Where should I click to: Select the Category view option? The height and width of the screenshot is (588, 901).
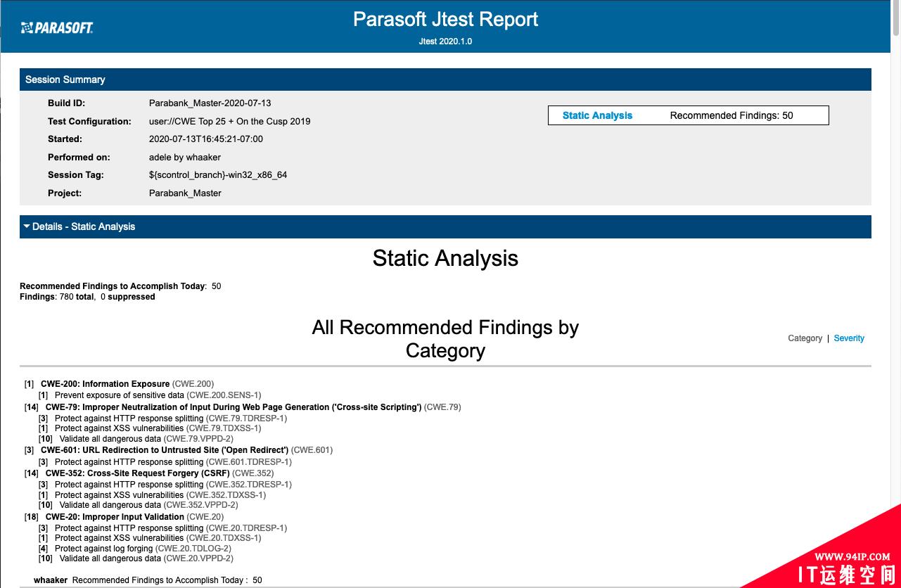tap(805, 338)
